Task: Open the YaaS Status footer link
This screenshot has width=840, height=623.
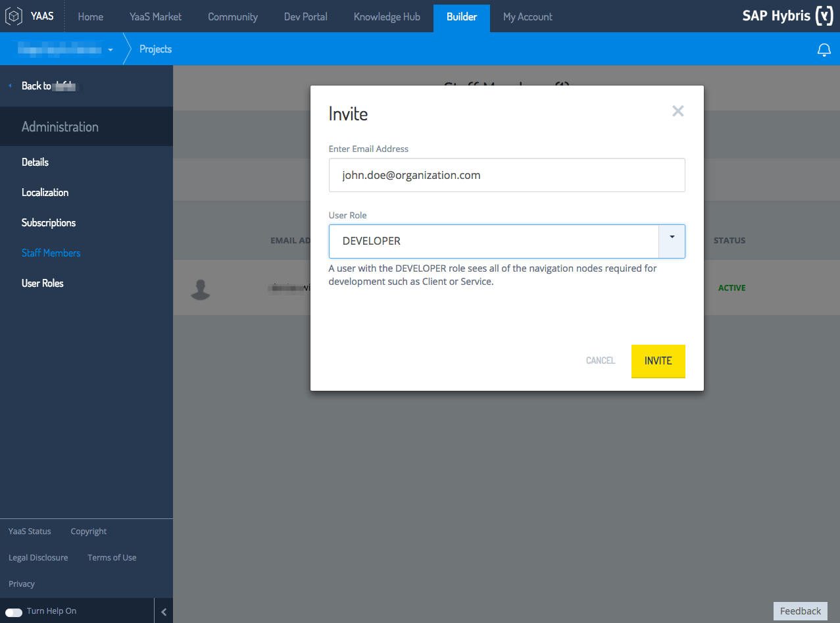Action: point(30,532)
